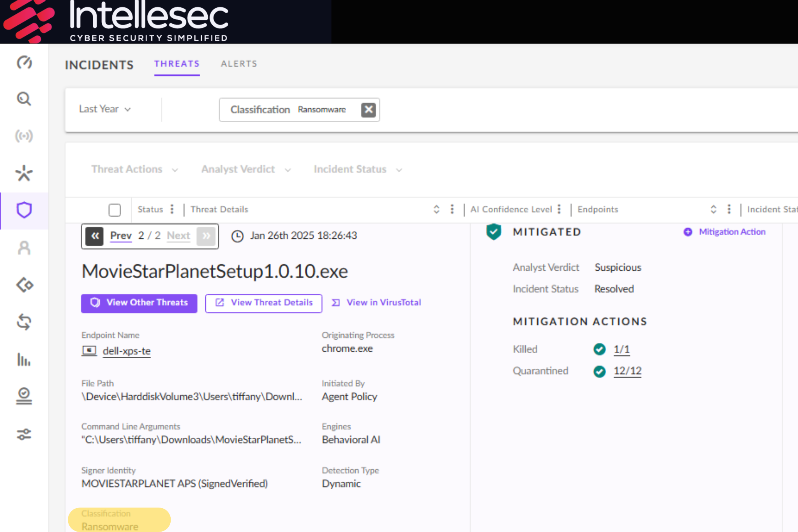The height and width of the screenshot is (532, 798).
Task: Open Killed 1/1 count link
Action: 621,349
